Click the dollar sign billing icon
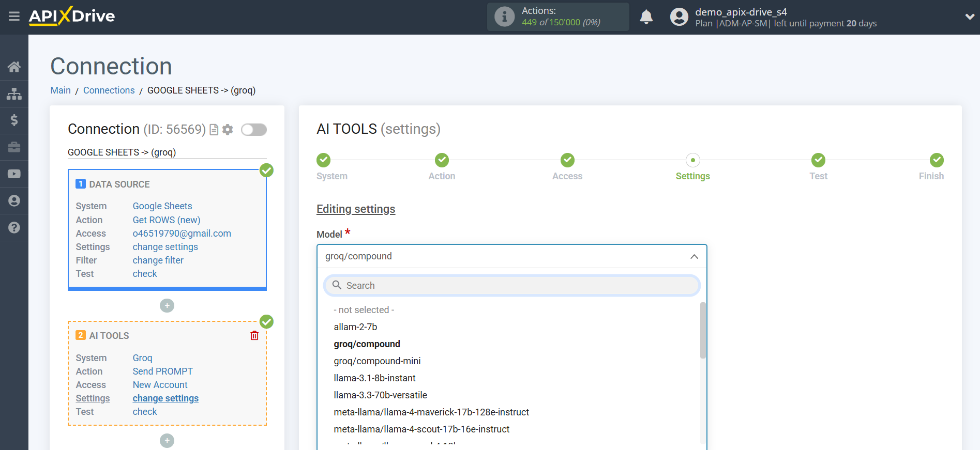 (14, 120)
